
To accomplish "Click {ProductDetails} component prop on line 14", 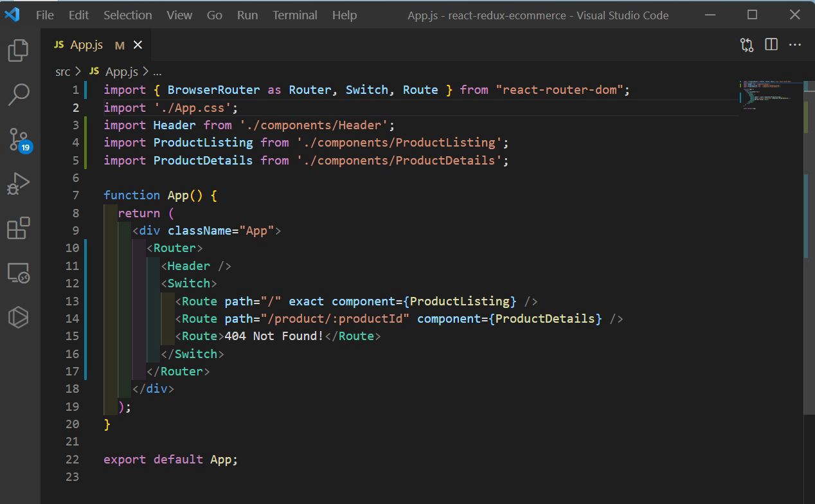I will pos(546,318).
